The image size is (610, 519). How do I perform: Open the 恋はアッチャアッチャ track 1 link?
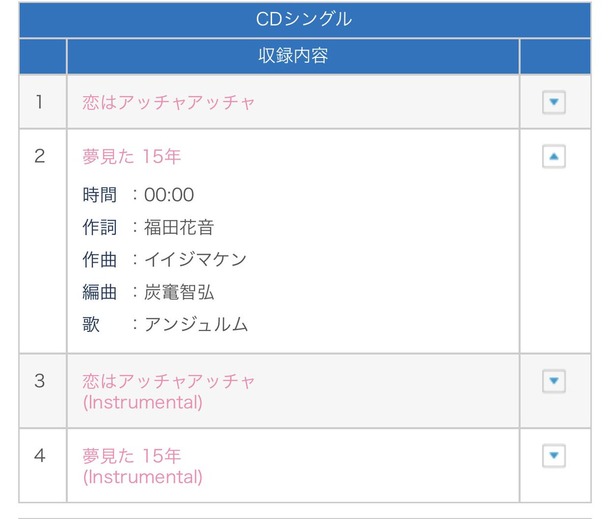pos(168,102)
